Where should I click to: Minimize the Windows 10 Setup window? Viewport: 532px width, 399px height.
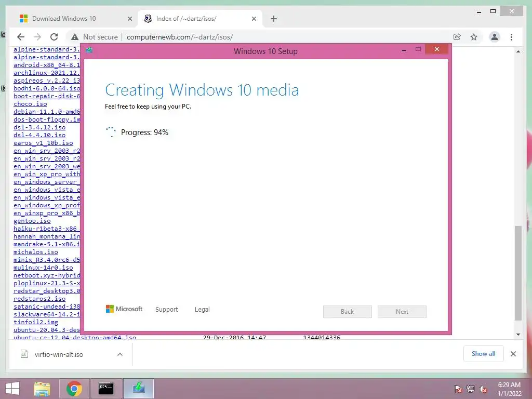tap(404, 50)
